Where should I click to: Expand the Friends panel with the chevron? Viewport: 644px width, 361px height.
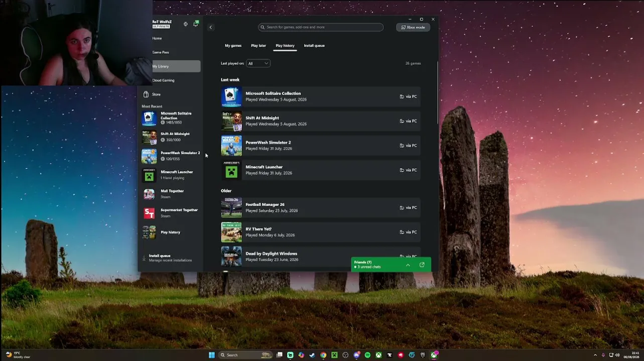[408, 265]
